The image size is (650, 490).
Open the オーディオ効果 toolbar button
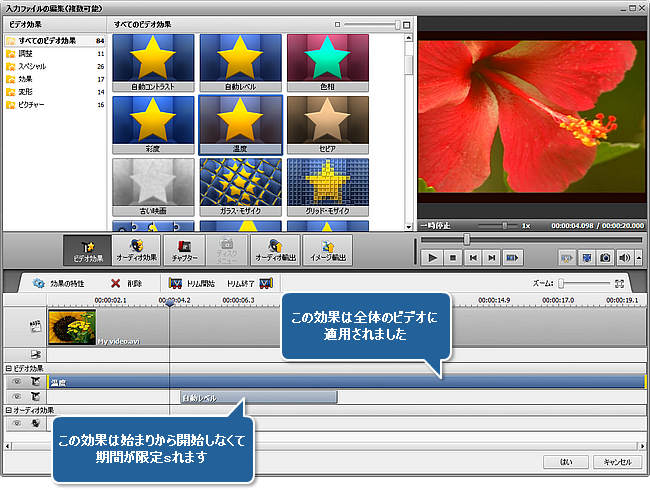[135, 250]
